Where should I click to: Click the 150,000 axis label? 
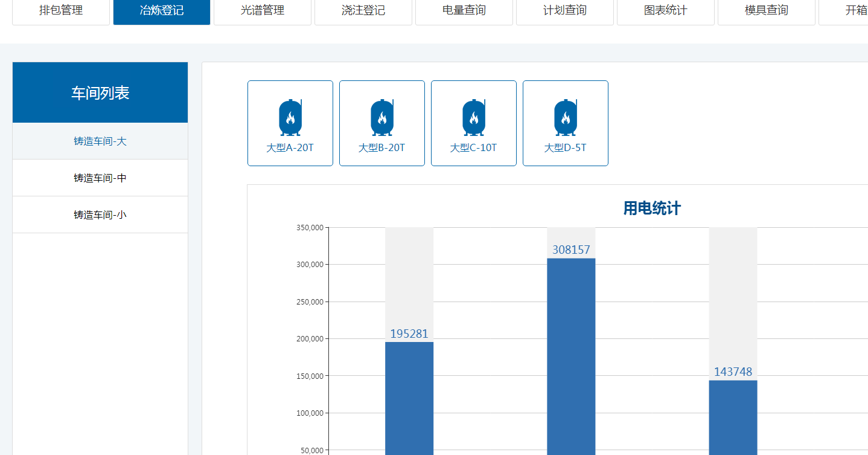click(310, 376)
